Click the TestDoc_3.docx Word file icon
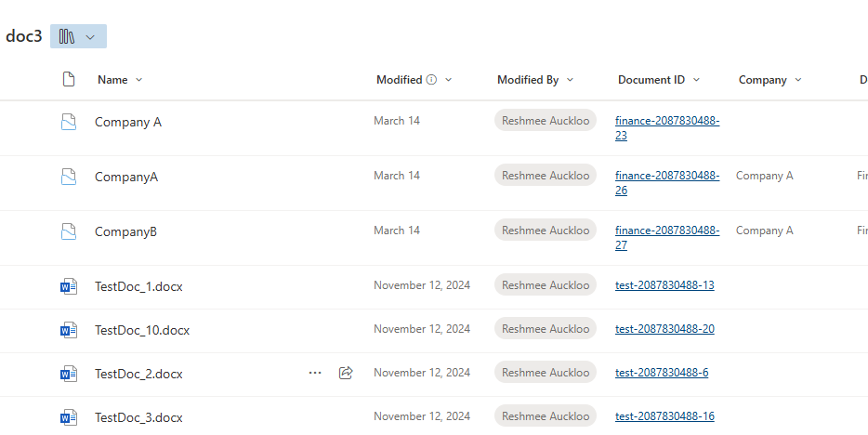This screenshot has height=435, width=868. 68,416
